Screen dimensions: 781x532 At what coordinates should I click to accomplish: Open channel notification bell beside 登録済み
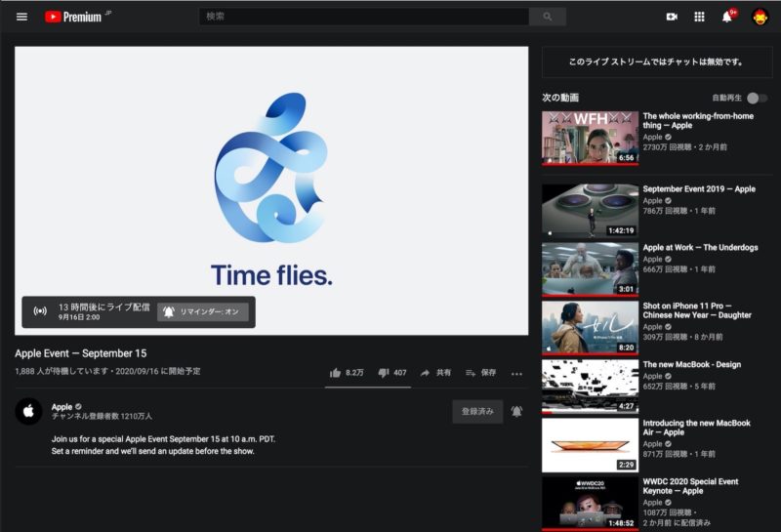(517, 412)
